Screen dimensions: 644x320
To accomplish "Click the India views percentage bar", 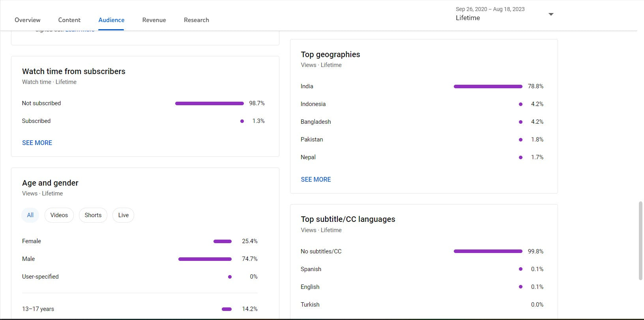I will tap(488, 86).
